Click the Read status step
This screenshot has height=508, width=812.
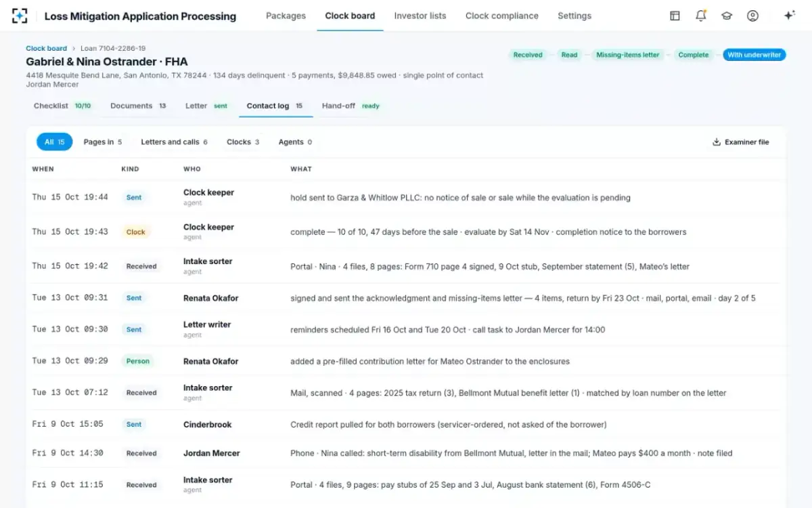pos(569,55)
